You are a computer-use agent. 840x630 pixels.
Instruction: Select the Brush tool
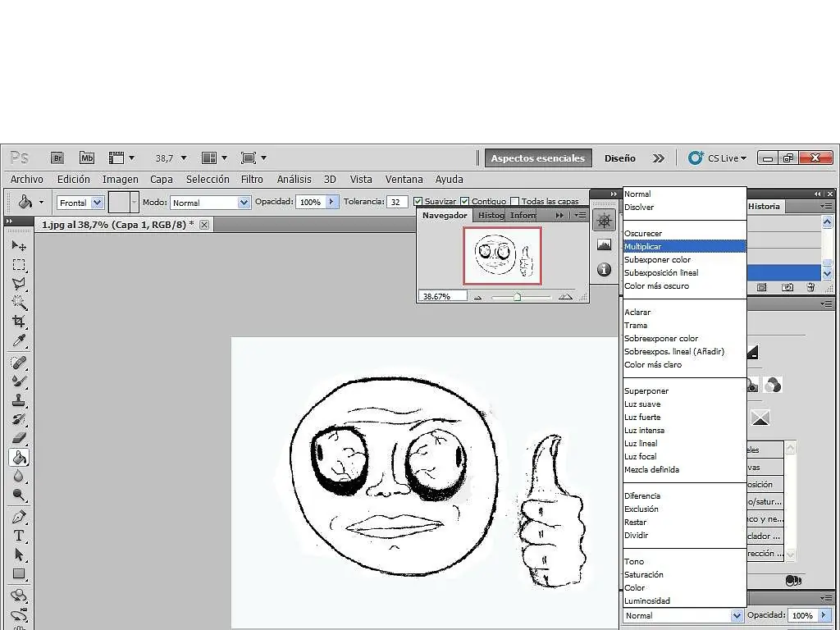19,381
